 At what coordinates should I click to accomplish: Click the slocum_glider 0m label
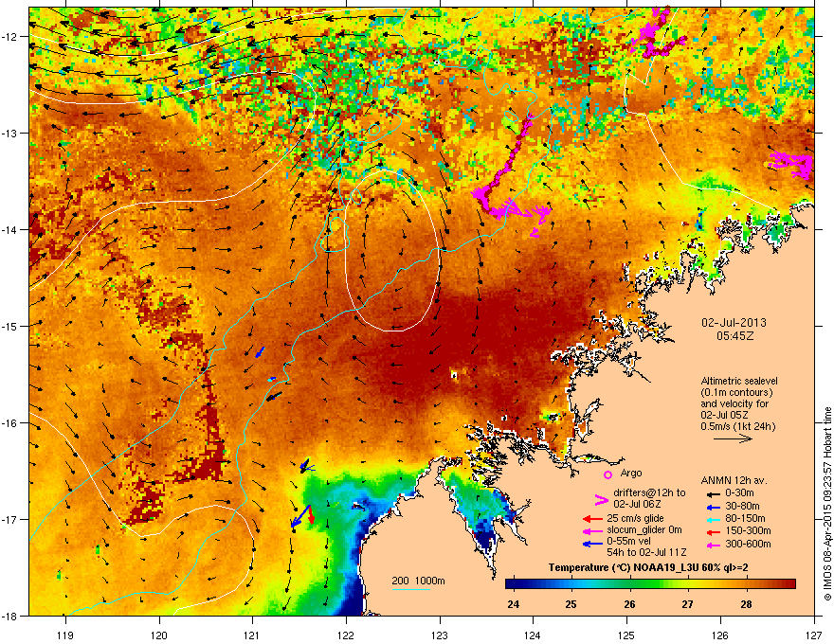point(644,530)
